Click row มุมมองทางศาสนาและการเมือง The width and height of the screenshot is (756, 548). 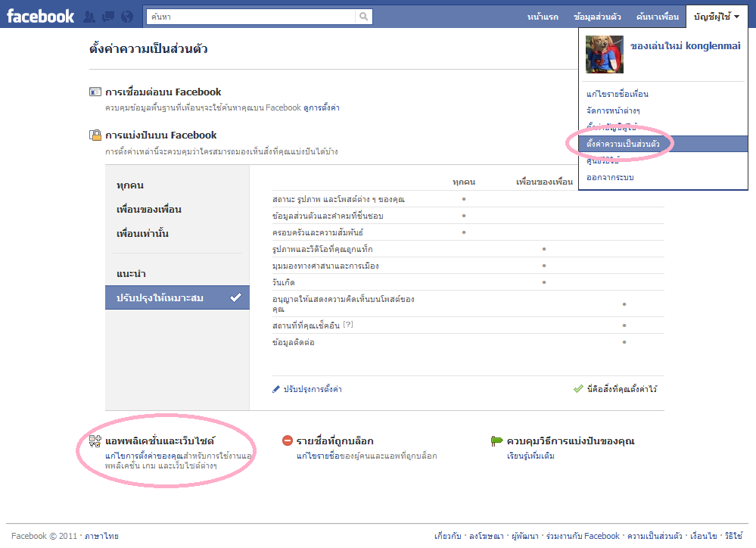(468, 266)
